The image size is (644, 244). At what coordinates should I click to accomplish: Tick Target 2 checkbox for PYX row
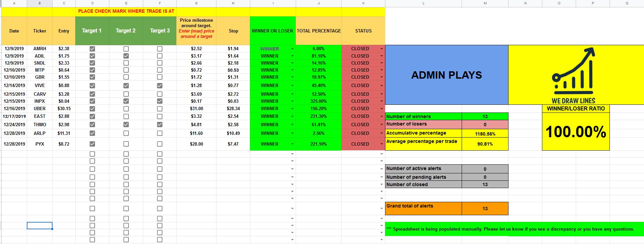pos(126,144)
